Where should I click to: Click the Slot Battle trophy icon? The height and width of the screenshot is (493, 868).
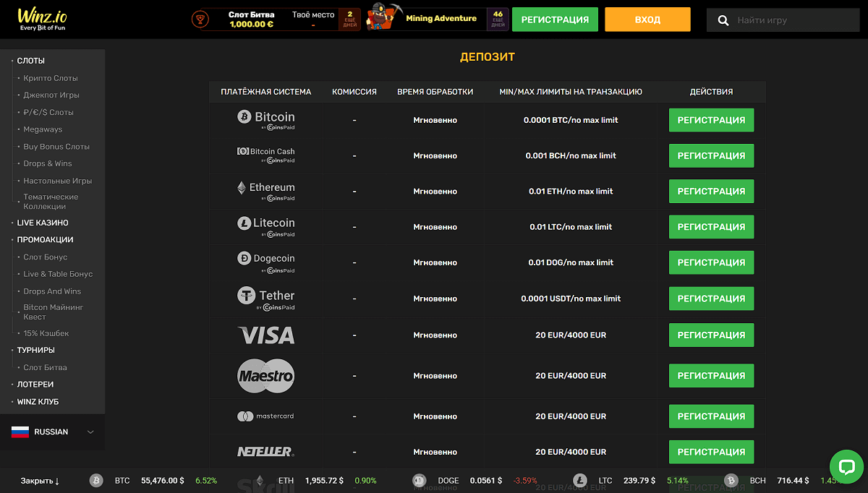click(x=200, y=20)
